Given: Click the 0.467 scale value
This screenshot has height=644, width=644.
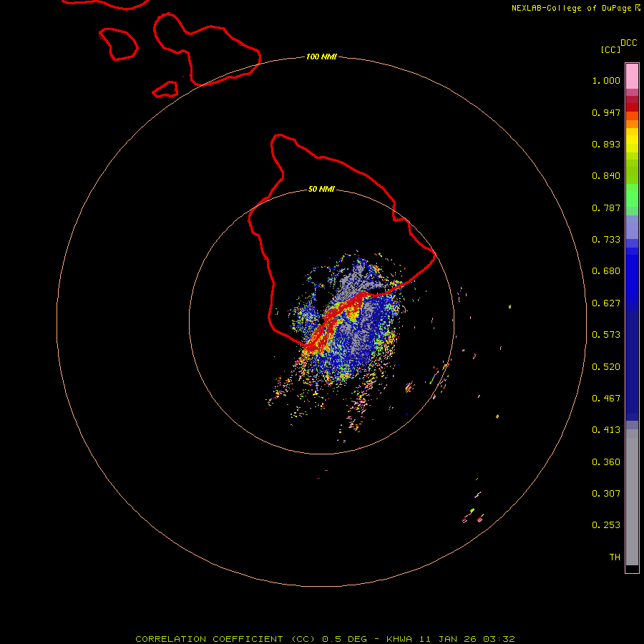Looking at the screenshot, I should (606, 399).
